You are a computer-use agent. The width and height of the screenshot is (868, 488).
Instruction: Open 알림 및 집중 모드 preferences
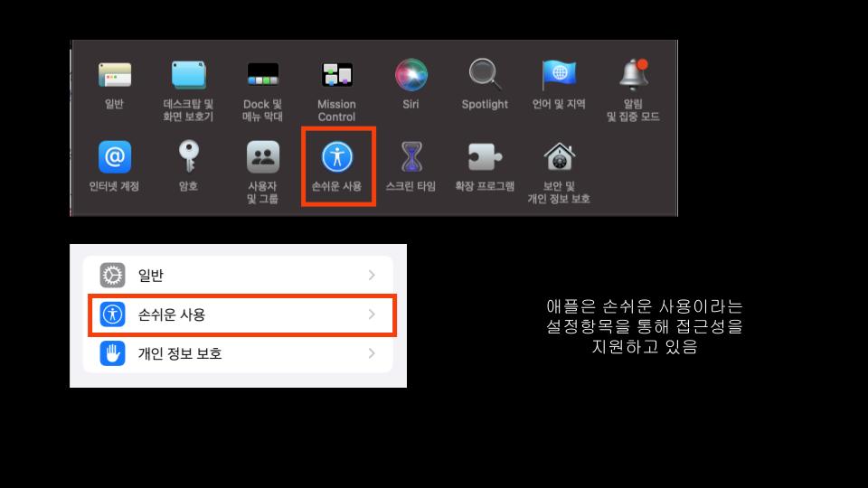point(633,75)
